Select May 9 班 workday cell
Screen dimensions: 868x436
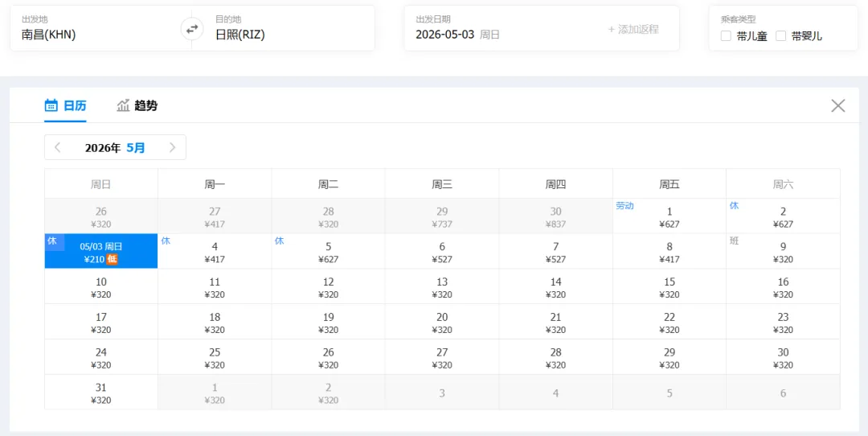click(783, 251)
